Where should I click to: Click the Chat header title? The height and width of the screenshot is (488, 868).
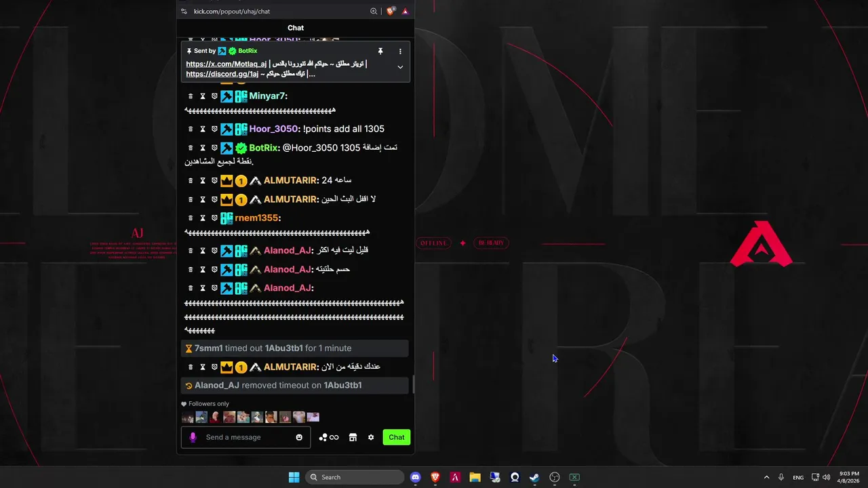pos(296,28)
